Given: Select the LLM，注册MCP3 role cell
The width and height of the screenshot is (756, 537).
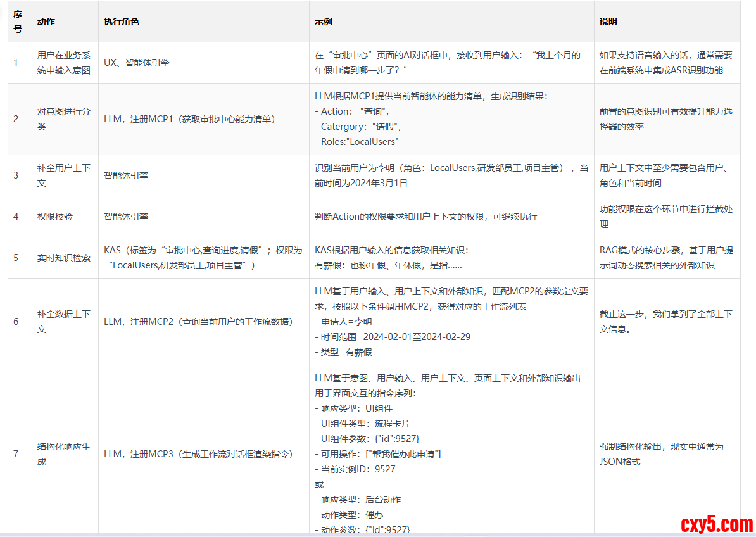Looking at the screenshot, I should click(198, 454).
